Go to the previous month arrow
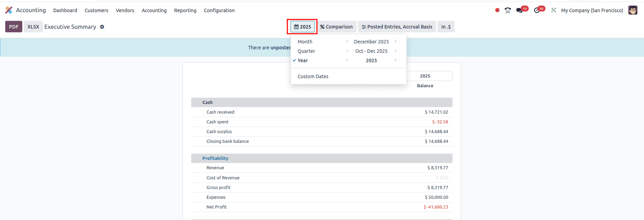This screenshot has height=220, width=644. [x=347, y=41]
